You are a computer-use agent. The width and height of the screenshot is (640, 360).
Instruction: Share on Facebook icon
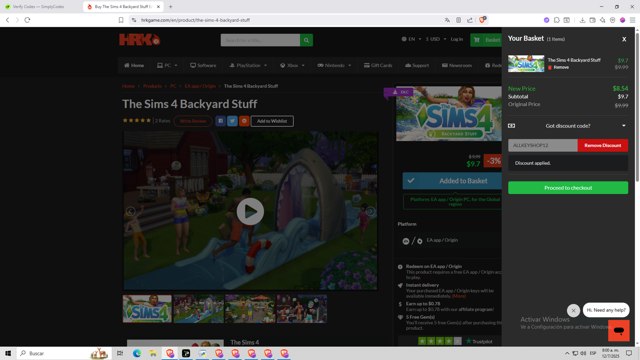point(220,121)
